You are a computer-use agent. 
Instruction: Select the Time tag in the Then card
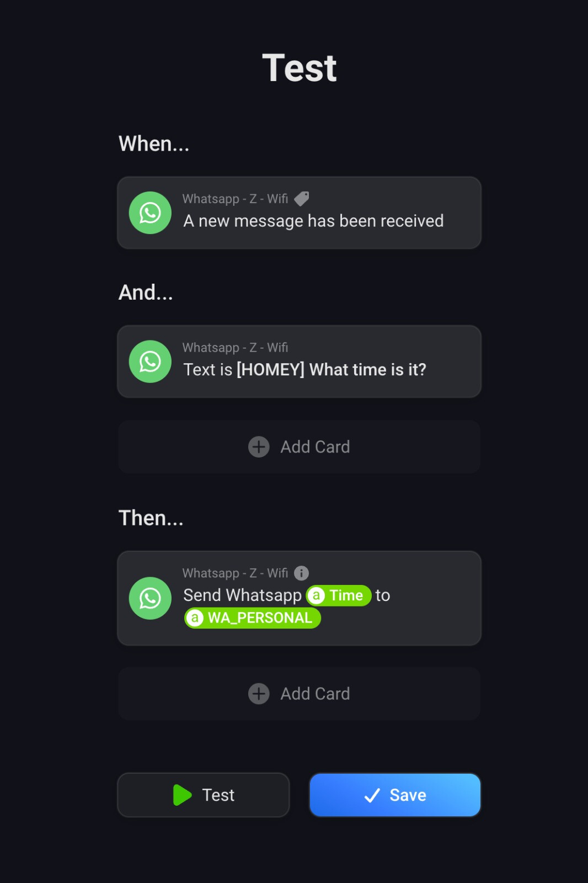[339, 595]
